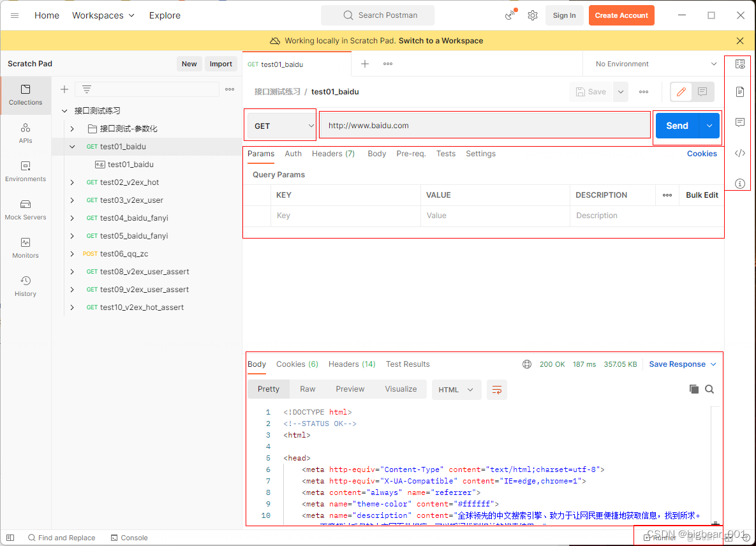View response Headers (14) tab

click(x=352, y=364)
